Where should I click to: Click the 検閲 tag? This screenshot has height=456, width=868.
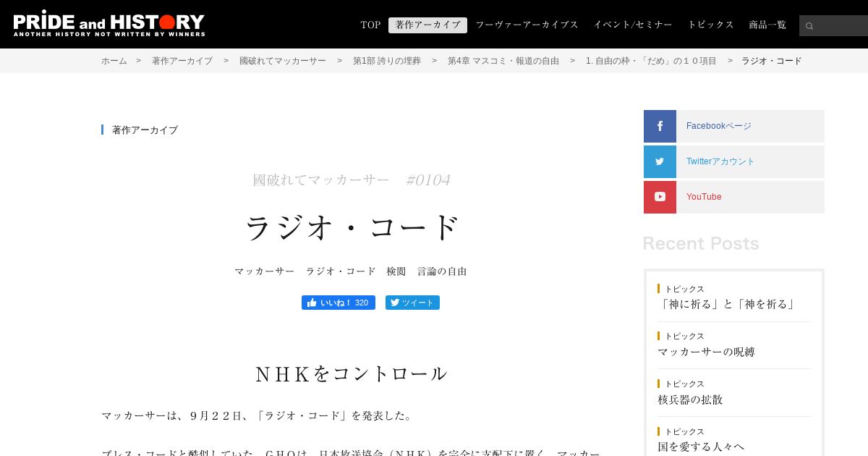point(396,271)
